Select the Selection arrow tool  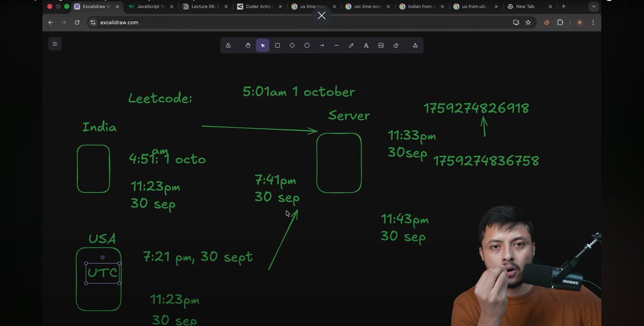[262, 46]
